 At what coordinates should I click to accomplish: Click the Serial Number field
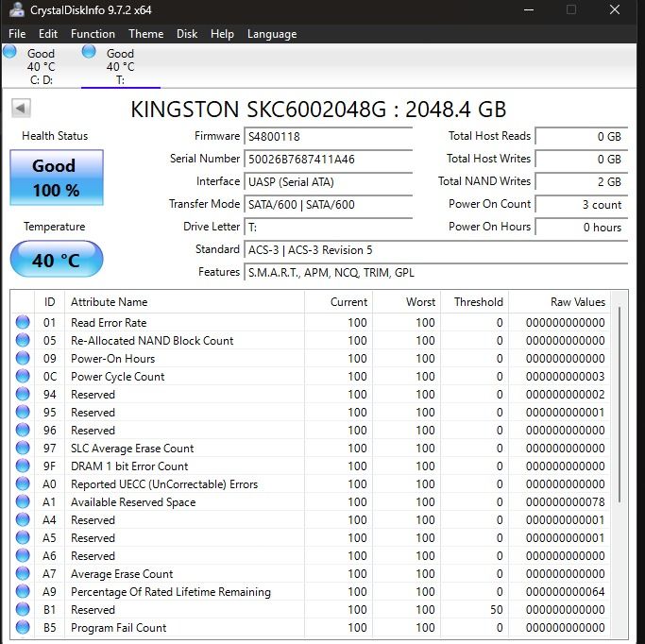[328, 159]
